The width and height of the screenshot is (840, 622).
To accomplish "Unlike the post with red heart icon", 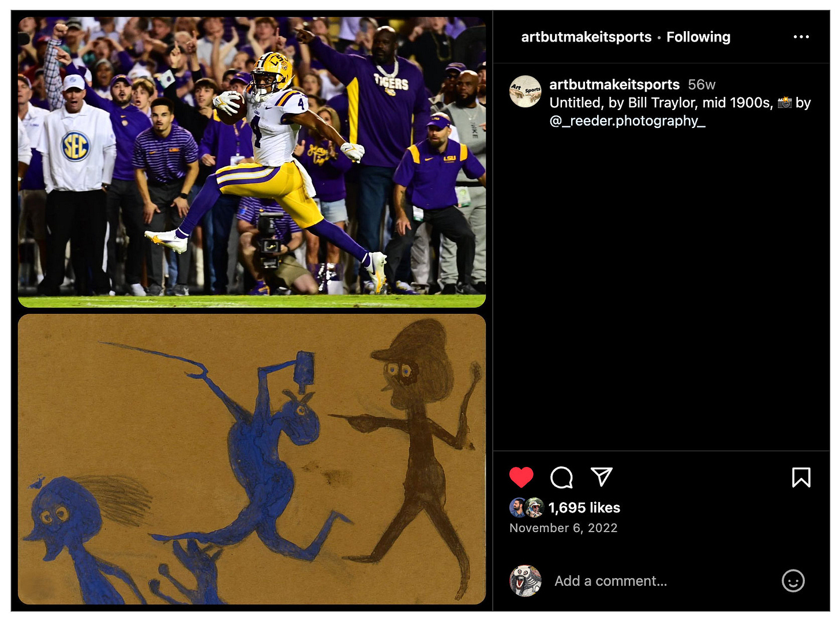I will 521,477.
